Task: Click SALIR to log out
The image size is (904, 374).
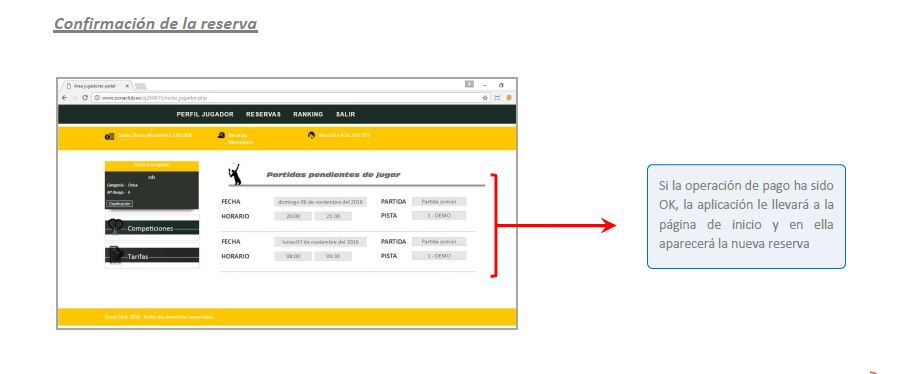Action: click(x=345, y=115)
